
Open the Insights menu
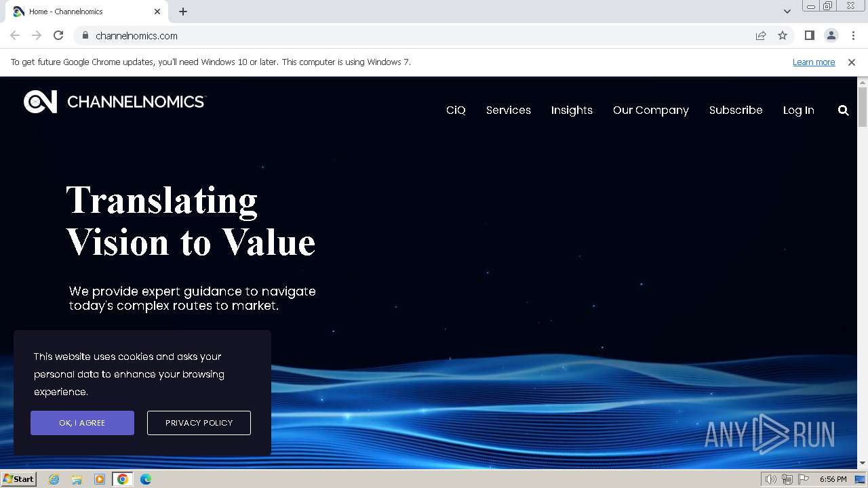click(572, 110)
